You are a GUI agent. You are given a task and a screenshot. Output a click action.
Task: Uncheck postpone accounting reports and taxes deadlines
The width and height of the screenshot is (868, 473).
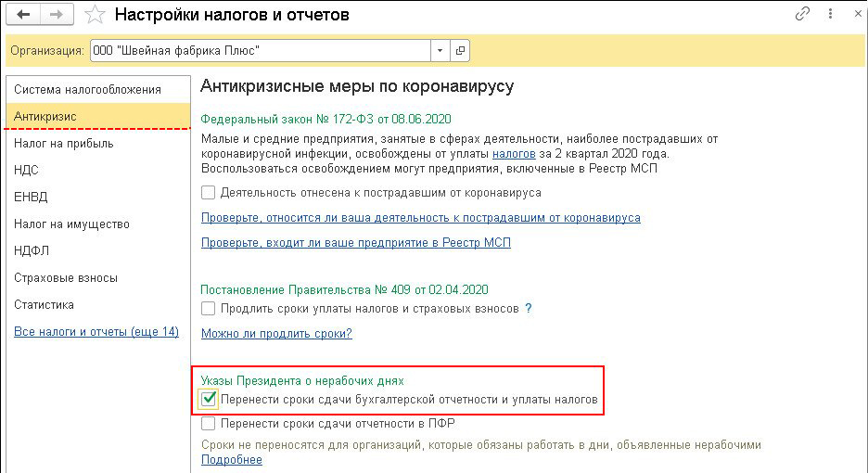[x=210, y=400]
